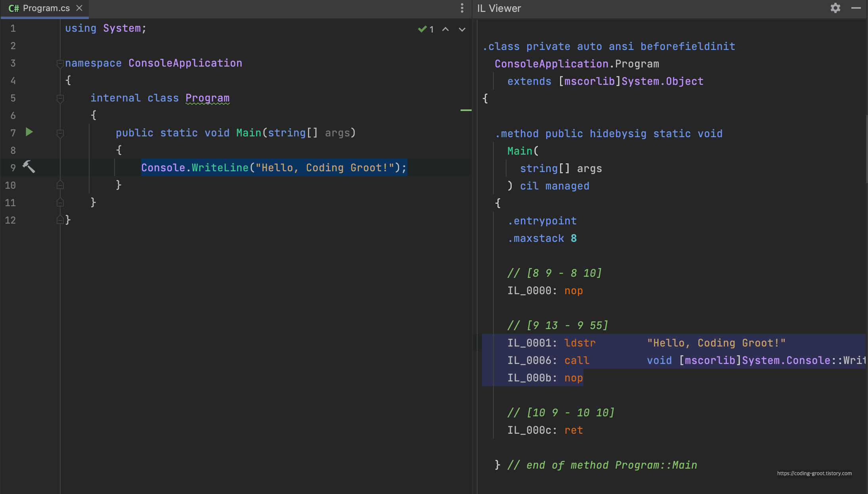Screen dimensions: 868x494
Task: Open editor tab options three-dot menu
Action: [462, 8]
